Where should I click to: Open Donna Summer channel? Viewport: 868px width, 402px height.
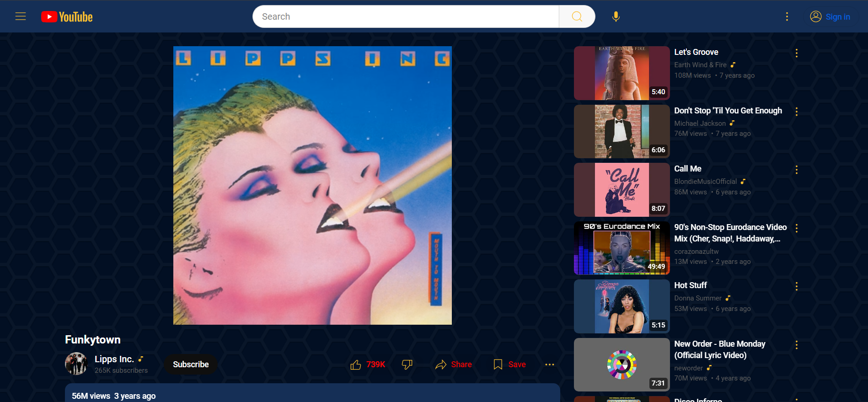coord(697,298)
